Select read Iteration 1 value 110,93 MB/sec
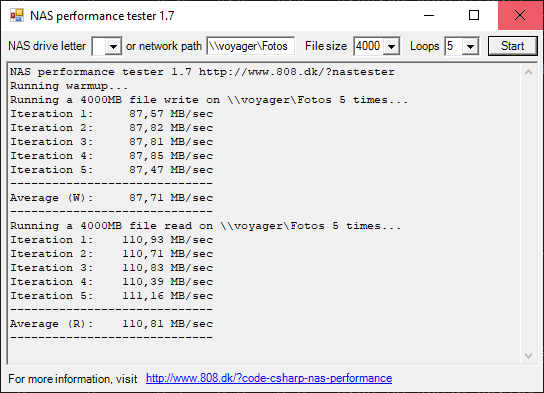This screenshot has height=393, width=544. pyautogui.click(x=168, y=240)
